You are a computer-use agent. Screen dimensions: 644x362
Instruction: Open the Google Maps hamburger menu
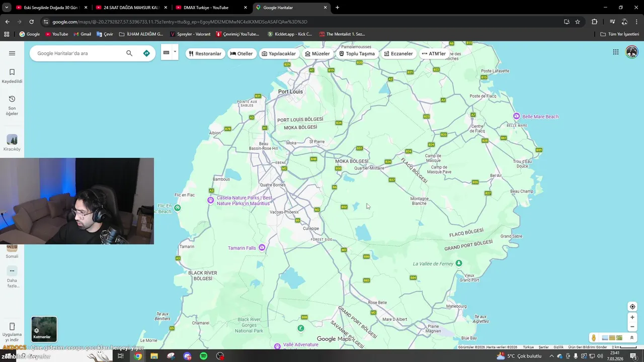[x=12, y=53]
